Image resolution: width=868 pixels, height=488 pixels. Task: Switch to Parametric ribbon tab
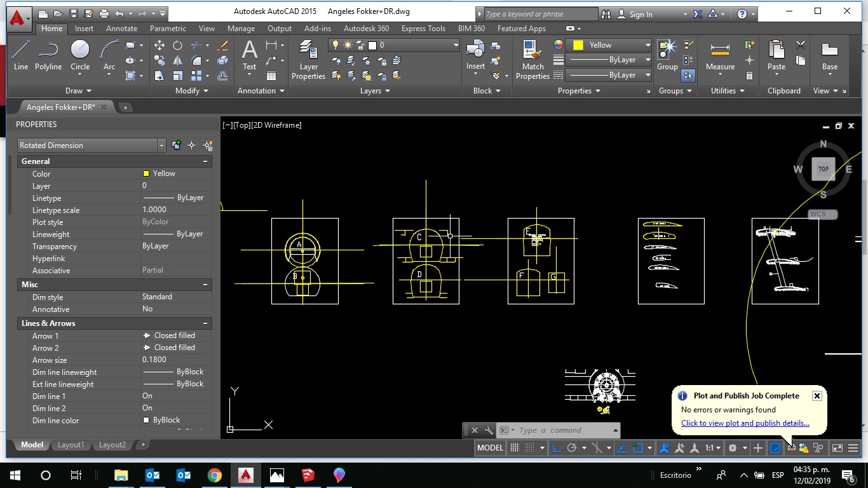168,29
